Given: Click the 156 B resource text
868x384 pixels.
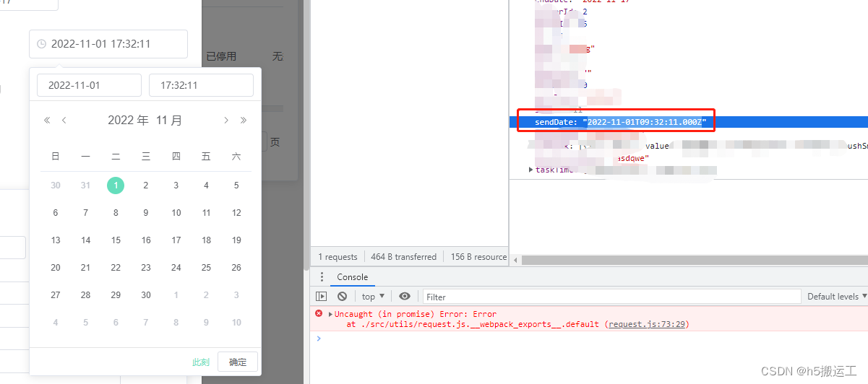Looking at the screenshot, I should pyautogui.click(x=478, y=257).
